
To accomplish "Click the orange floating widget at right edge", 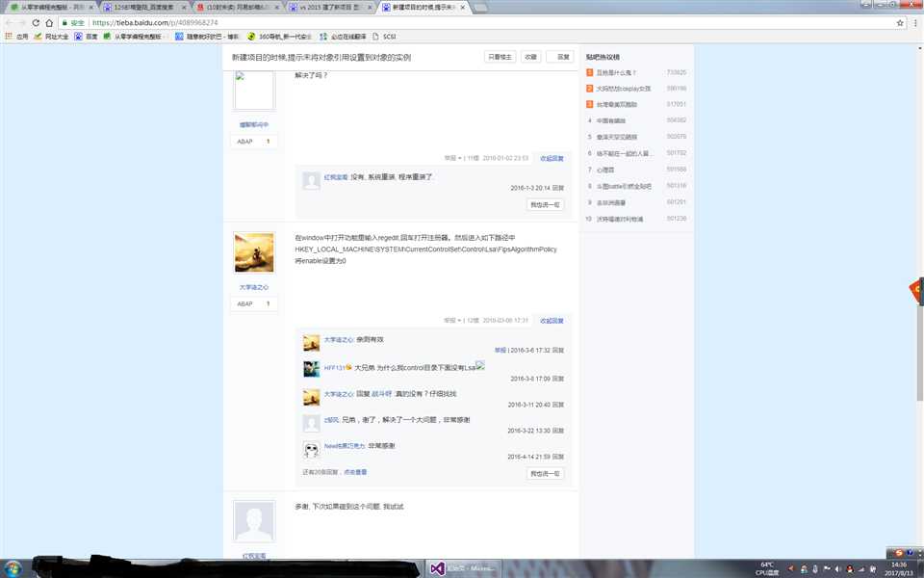I will (x=915, y=290).
